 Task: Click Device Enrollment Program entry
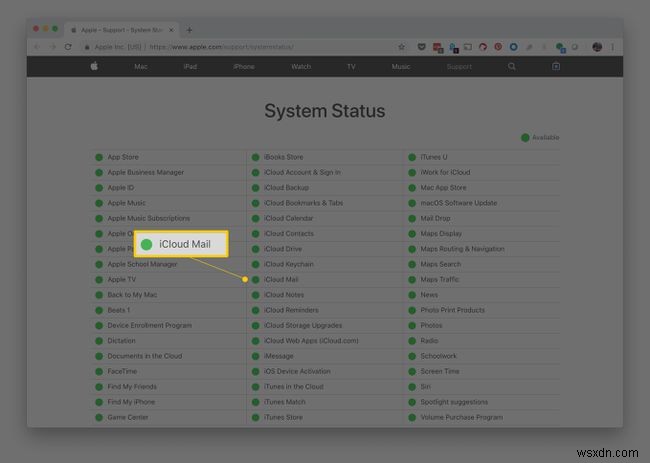[150, 326]
